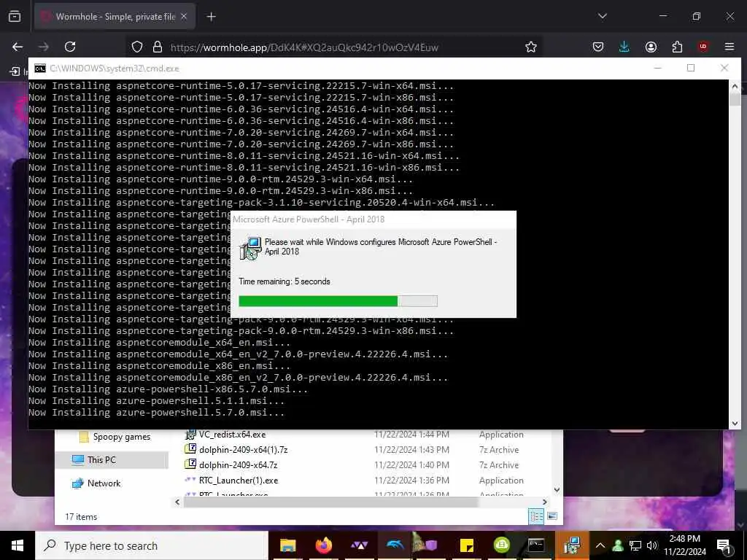Open Dolphin emulator taskbar icon
The height and width of the screenshot is (560, 747).
tap(395, 545)
